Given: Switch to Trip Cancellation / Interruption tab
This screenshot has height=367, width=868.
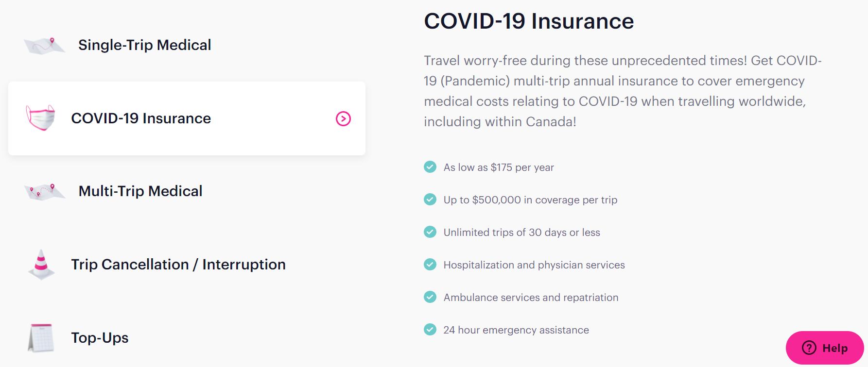Looking at the screenshot, I should coord(178,265).
